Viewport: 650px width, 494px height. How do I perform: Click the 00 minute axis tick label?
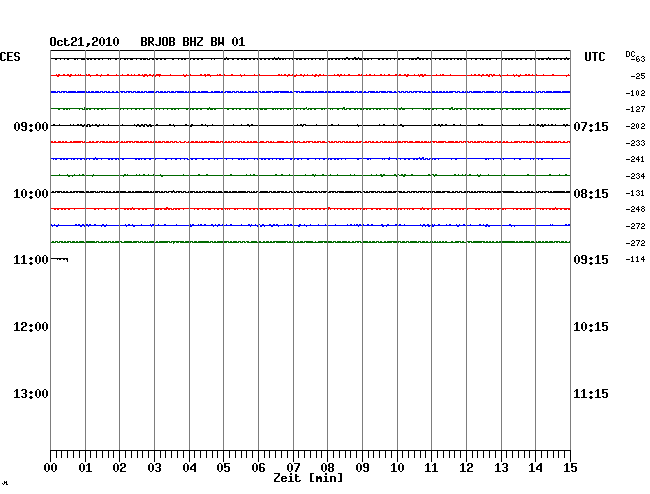pos(51,468)
